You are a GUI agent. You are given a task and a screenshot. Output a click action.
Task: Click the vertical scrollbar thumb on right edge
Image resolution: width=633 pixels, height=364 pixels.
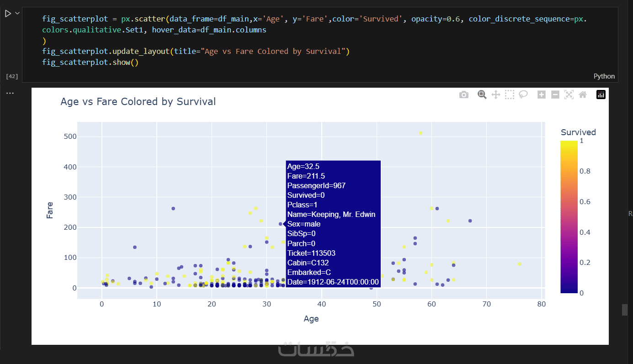pyautogui.click(x=625, y=310)
